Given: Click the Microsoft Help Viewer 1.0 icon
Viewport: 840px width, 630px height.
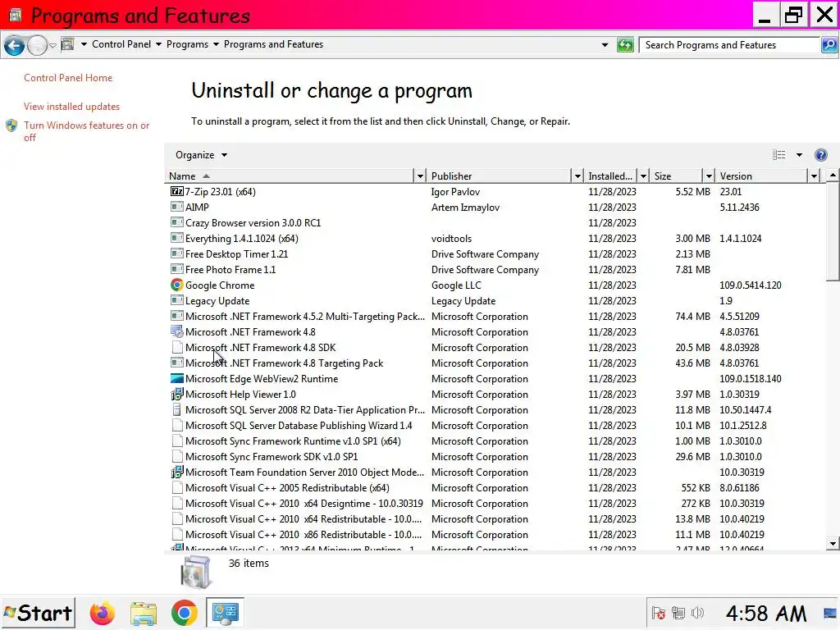Looking at the screenshot, I should tap(177, 395).
